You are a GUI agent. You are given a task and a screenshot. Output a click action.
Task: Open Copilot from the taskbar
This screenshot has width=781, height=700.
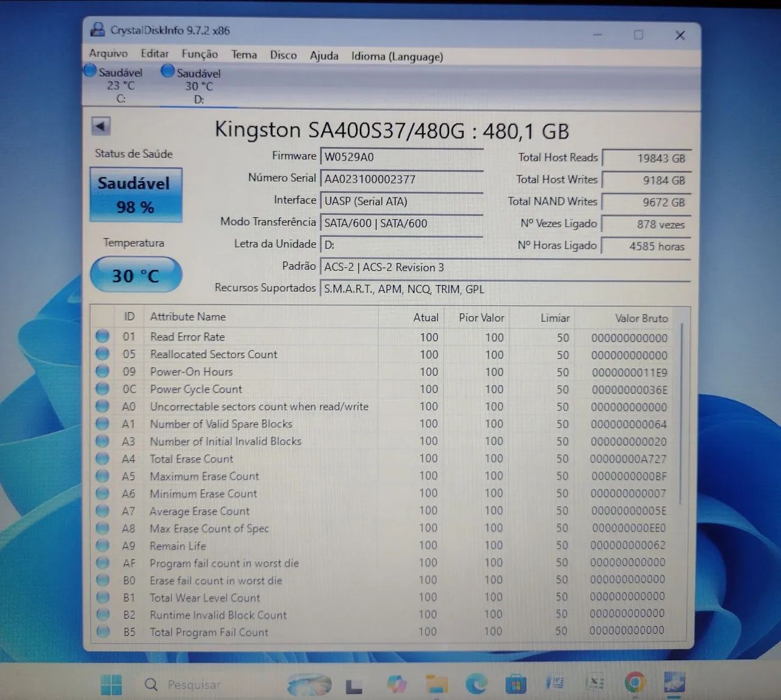coord(397,684)
